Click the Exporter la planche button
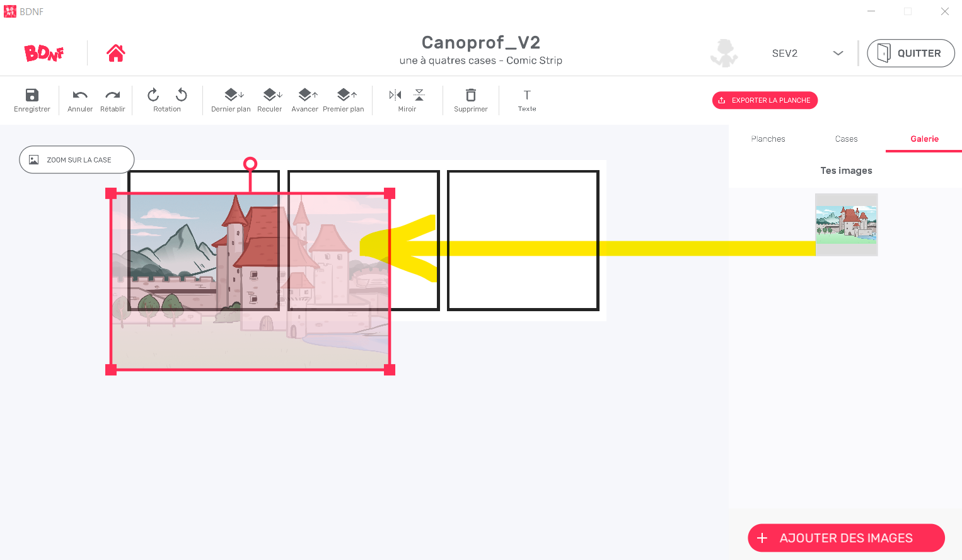The width and height of the screenshot is (962, 560). 765,100
